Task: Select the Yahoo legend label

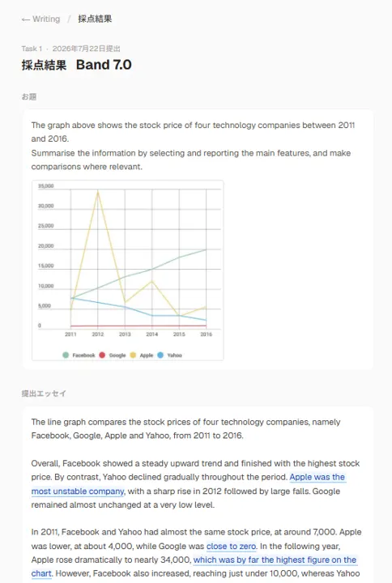Action: click(x=174, y=355)
